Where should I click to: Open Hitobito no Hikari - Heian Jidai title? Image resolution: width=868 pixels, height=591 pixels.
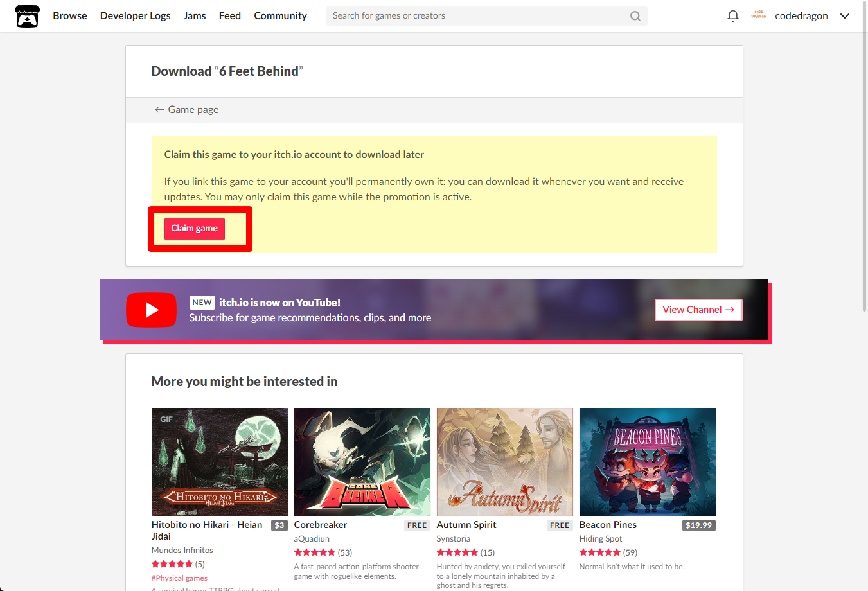tap(207, 531)
